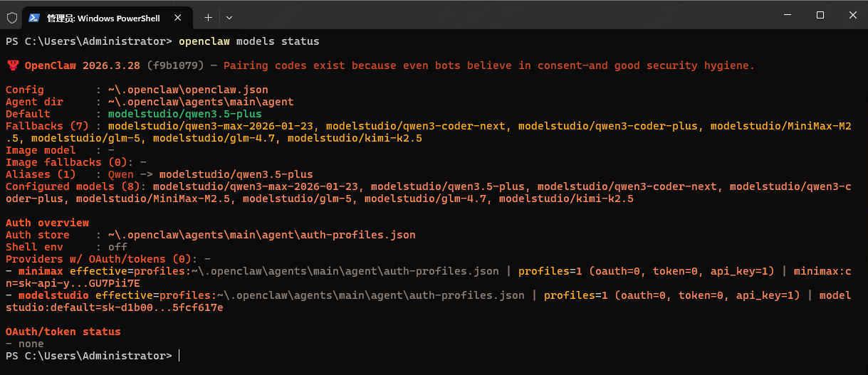Expand the new tab profile dropdown arrow

(x=229, y=17)
